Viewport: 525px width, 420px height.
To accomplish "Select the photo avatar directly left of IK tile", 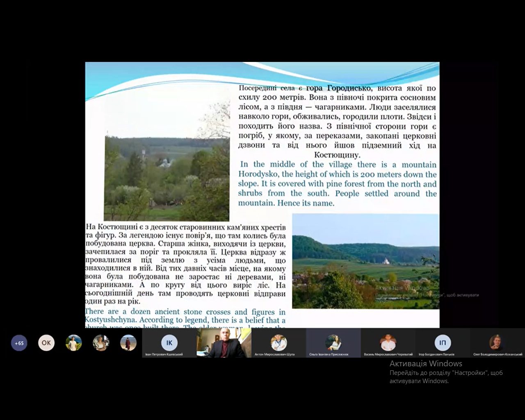I will 128,343.
